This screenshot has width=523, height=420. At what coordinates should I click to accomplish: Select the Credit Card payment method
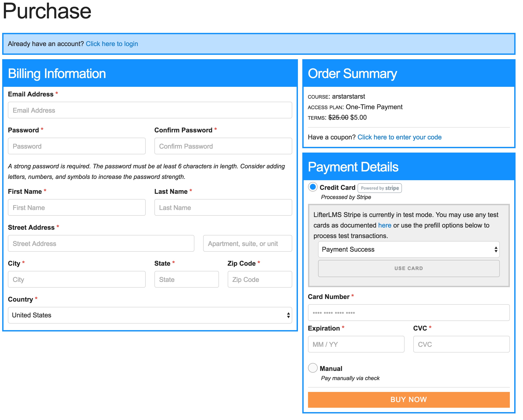click(x=313, y=187)
